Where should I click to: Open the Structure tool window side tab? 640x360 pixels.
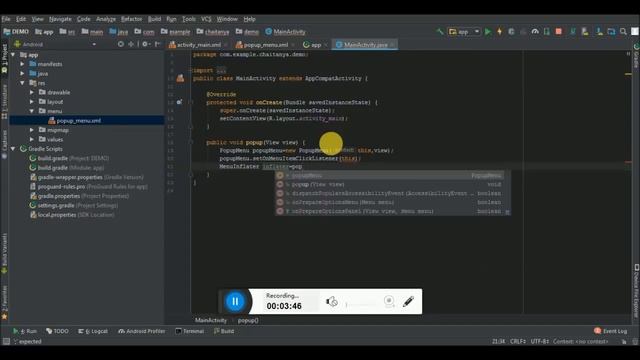4,102
